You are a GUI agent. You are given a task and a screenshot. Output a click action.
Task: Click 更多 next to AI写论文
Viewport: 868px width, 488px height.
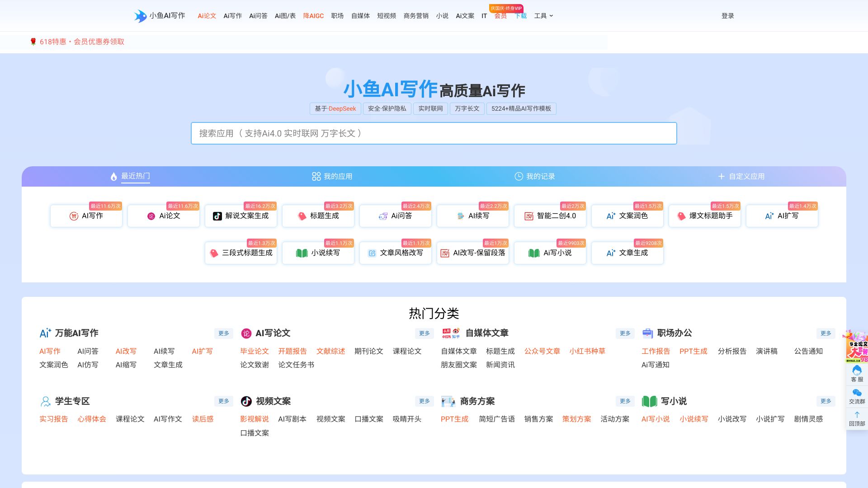pyautogui.click(x=424, y=333)
